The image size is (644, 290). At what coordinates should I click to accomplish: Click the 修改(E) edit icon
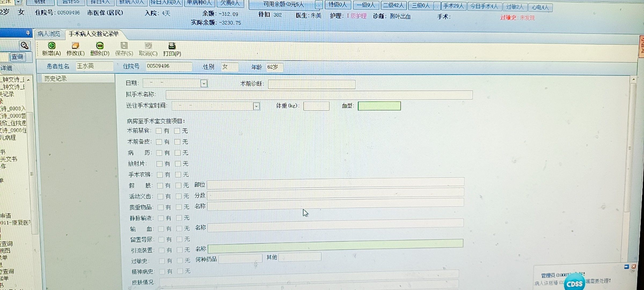[x=75, y=46]
